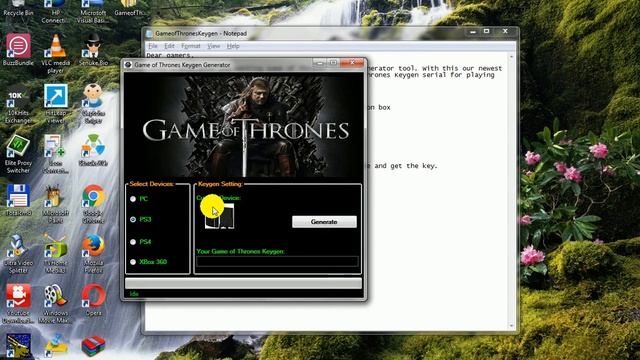640x360 pixels.
Task: Click the keygen progress bar
Action: tap(243, 283)
